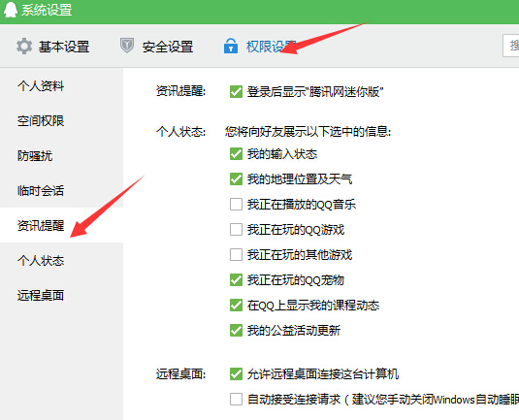Select 资讯提醒 in the sidebar
519x420 pixels.
(41, 226)
